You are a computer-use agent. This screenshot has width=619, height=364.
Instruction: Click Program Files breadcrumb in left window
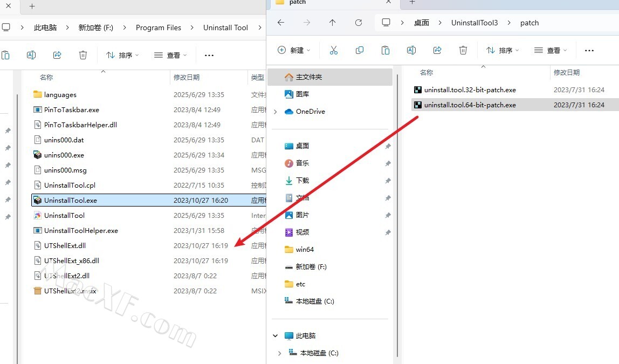pyautogui.click(x=159, y=28)
